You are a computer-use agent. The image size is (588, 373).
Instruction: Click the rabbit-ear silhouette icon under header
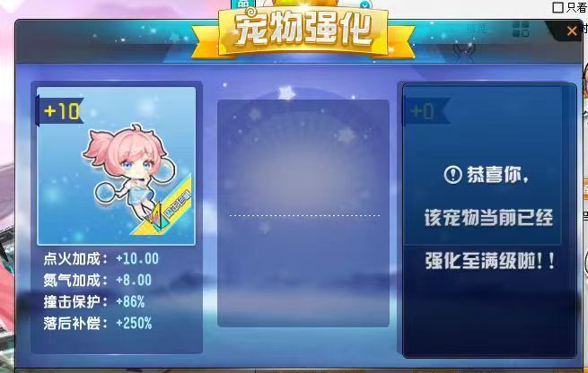(x=464, y=52)
